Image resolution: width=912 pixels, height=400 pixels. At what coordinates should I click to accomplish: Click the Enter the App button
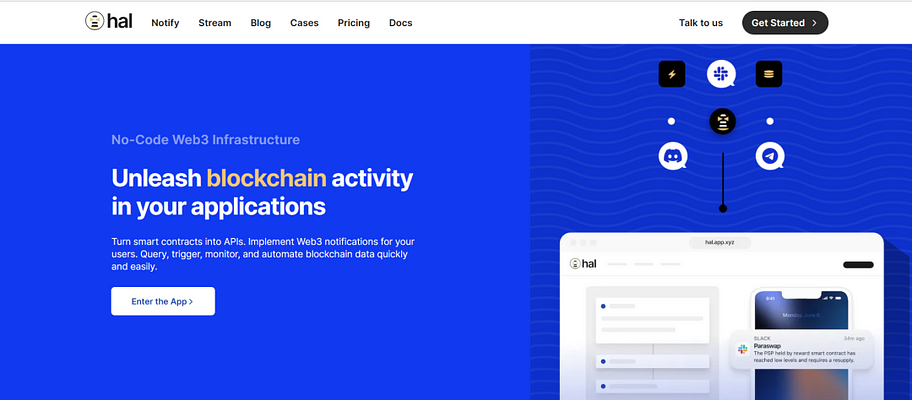point(163,301)
